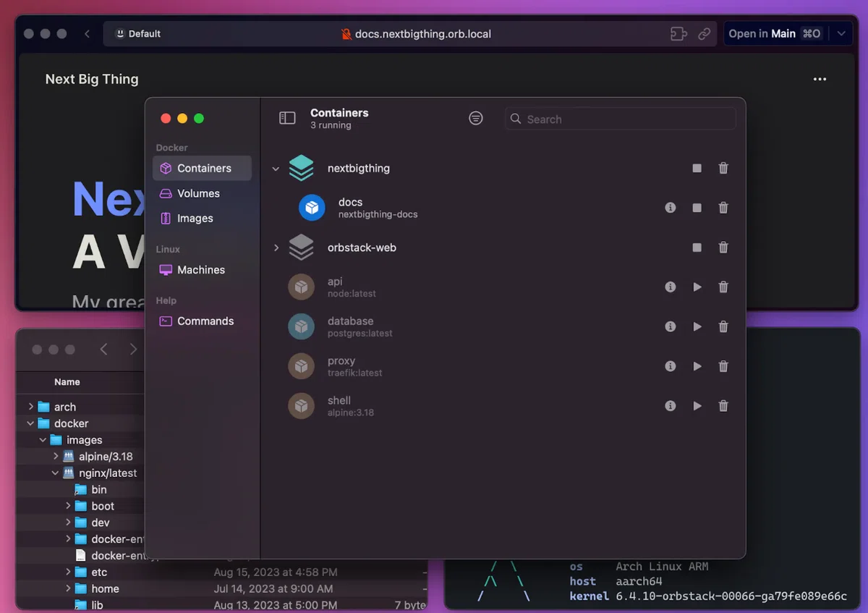
Task: Stop the nextbigthing group
Action: [x=697, y=168]
